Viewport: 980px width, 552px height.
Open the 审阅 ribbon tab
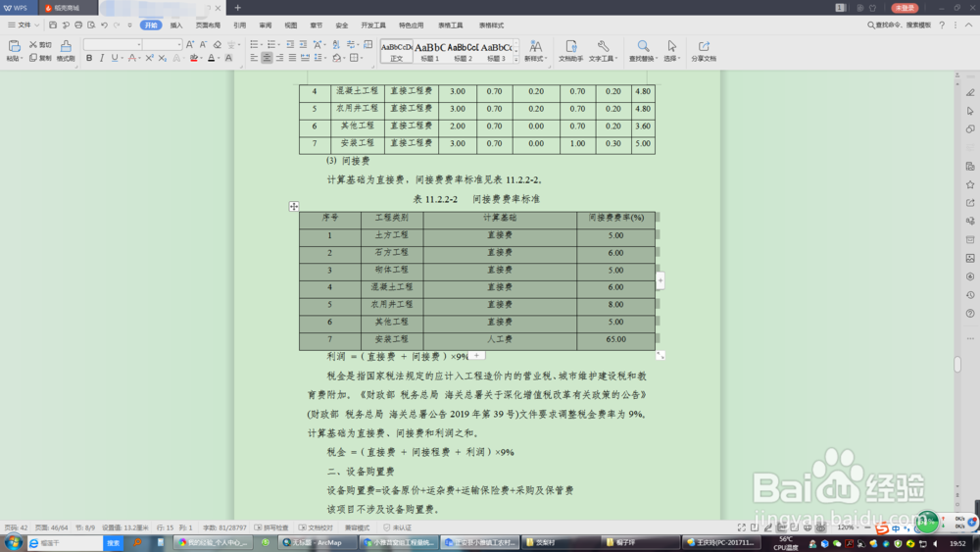coord(265,25)
